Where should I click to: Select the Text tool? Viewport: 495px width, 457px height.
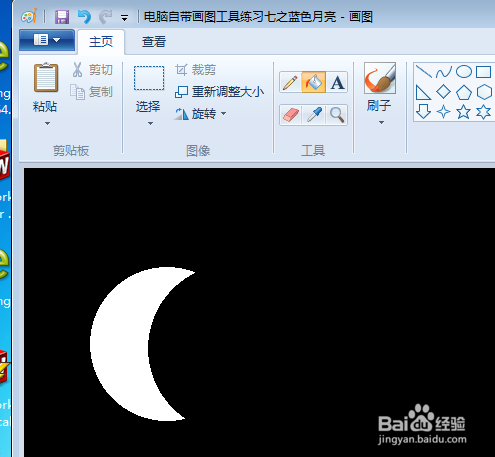pyautogui.click(x=337, y=82)
